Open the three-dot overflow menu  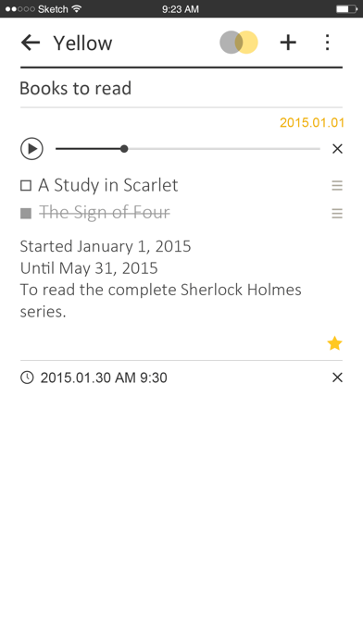coord(327,43)
